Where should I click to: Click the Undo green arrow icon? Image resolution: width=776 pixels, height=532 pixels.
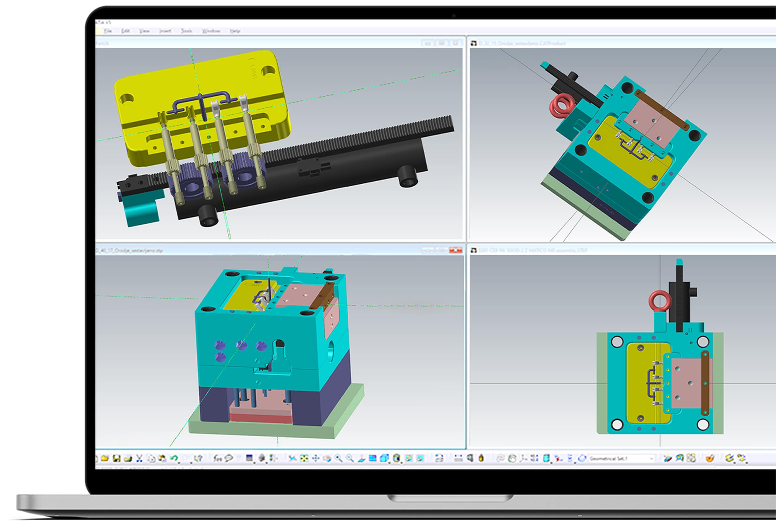(x=174, y=458)
